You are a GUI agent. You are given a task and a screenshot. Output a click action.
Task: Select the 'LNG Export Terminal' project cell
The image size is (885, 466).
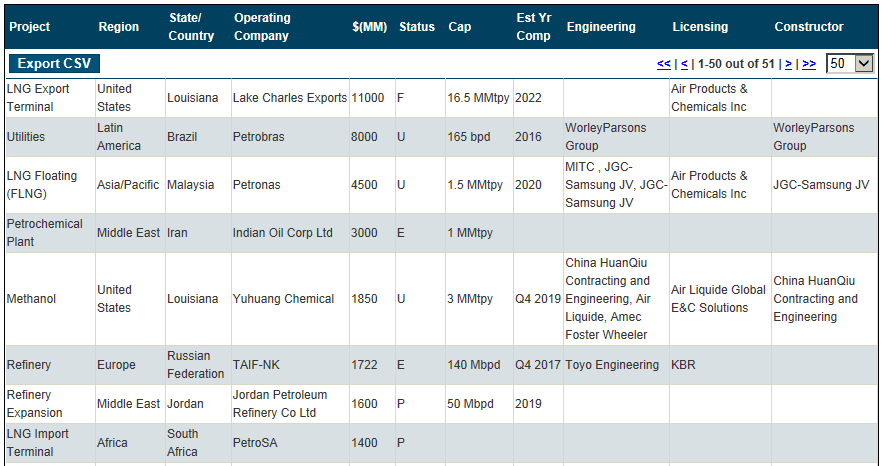tap(50, 98)
